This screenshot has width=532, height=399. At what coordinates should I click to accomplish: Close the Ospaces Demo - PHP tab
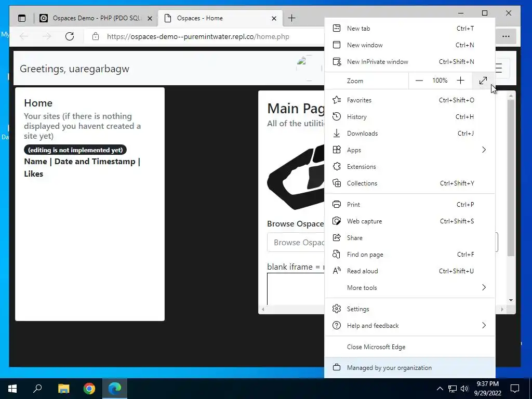click(150, 18)
